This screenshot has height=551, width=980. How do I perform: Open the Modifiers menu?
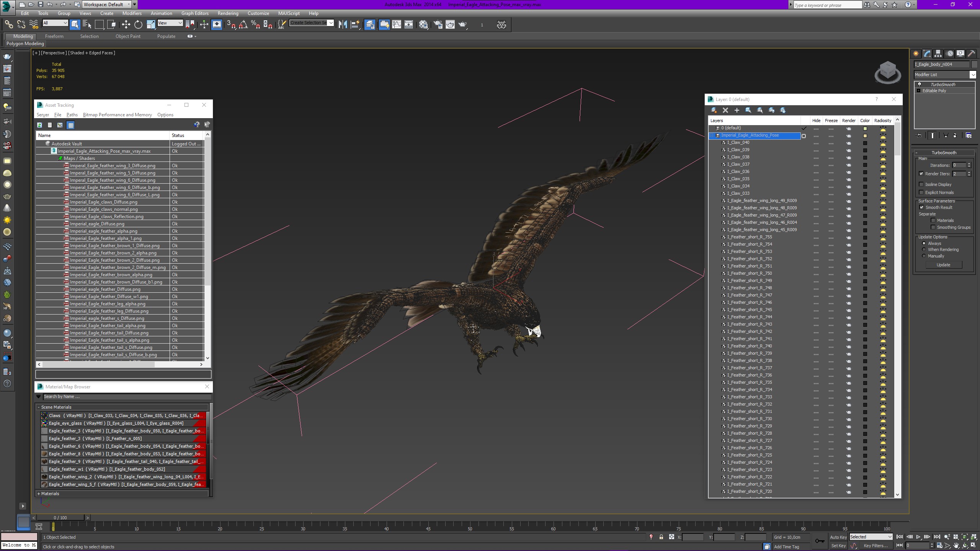click(x=132, y=13)
